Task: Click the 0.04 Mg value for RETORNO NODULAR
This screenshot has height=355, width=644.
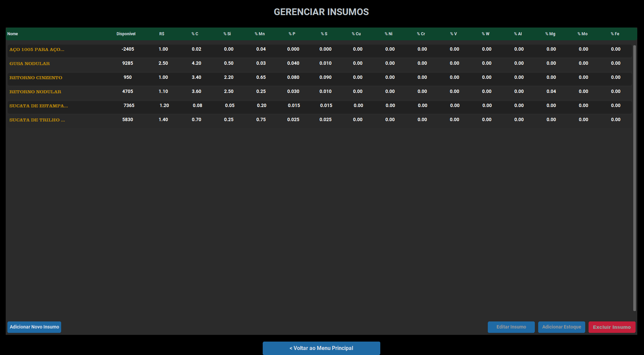Action: pyautogui.click(x=551, y=91)
